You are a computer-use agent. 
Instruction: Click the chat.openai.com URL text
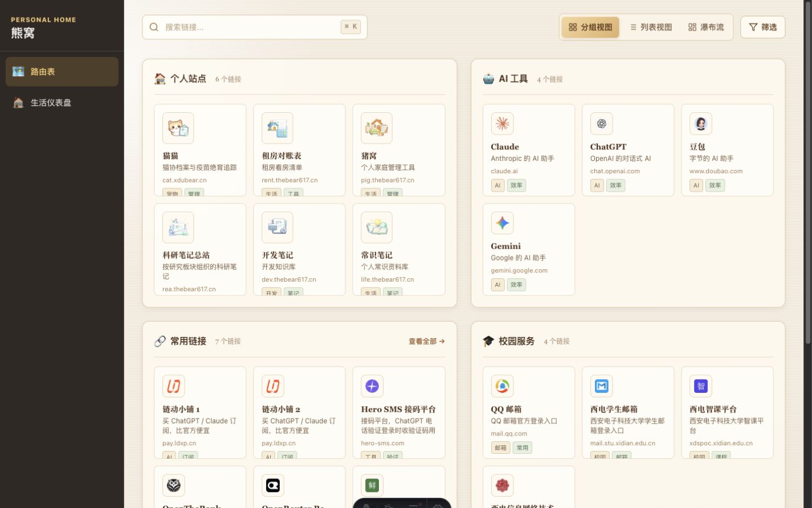coord(615,171)
